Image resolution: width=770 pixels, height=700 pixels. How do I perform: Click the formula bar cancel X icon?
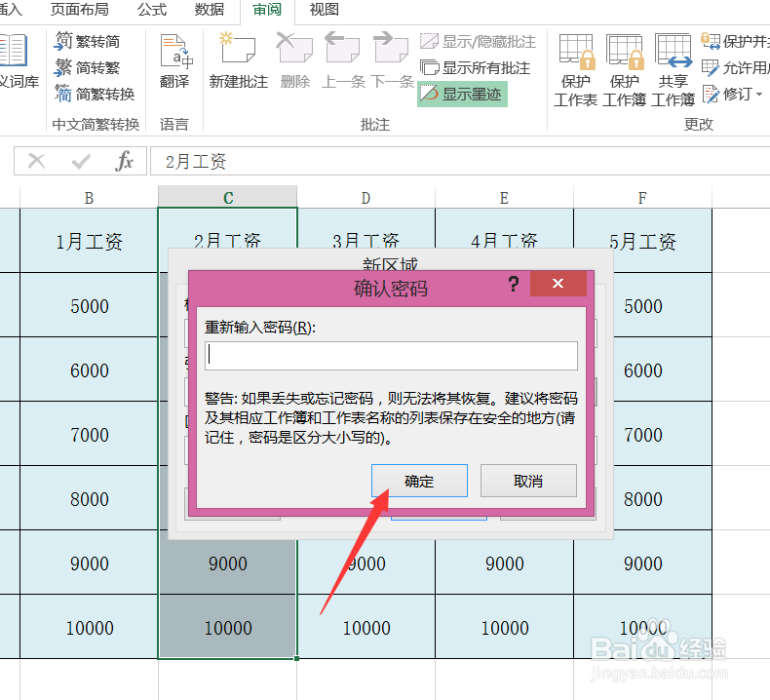[x=37, y=161]
